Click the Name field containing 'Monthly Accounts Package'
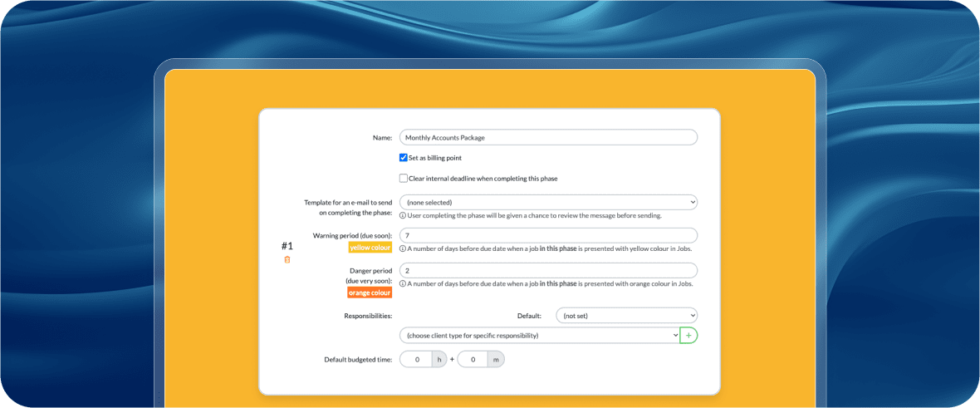Screen dimensions: 980x408 548,138
